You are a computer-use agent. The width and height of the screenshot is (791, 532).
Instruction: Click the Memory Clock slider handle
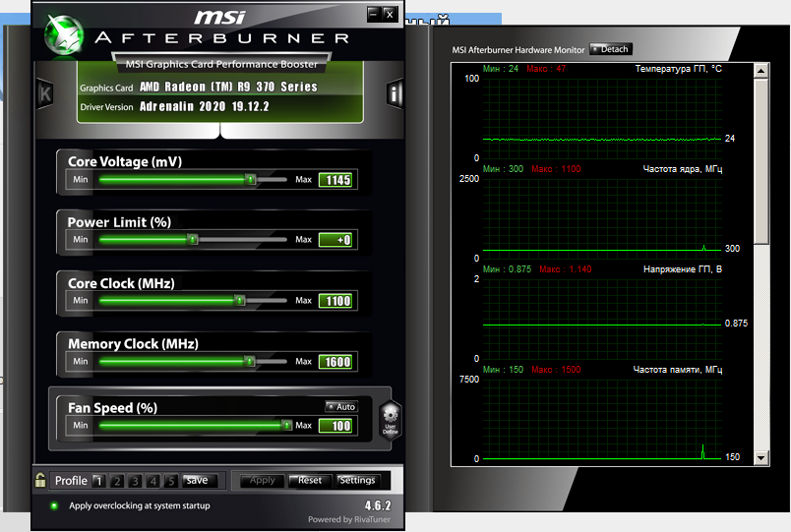click(x=249, y=361)
